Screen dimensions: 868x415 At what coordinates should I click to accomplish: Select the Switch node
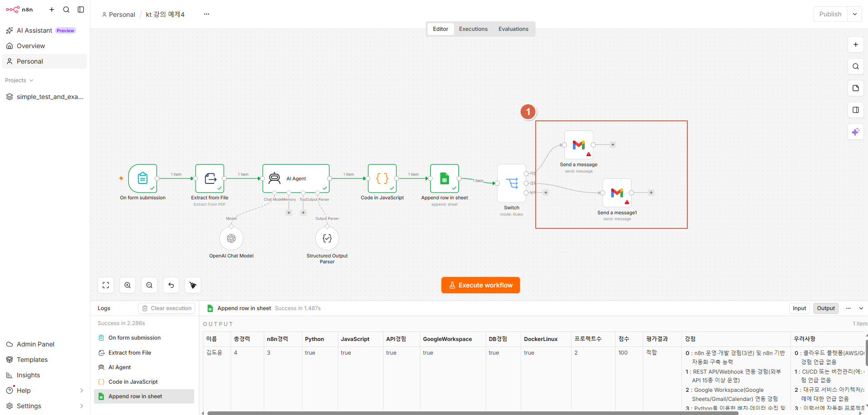512,183
